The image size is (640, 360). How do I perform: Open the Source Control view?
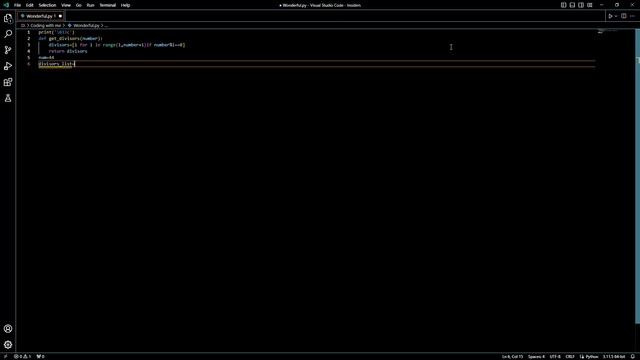click(x=8, y=50)
